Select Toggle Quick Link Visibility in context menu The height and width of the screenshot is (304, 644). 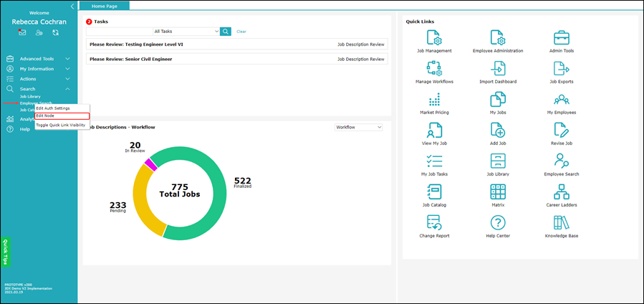pyautogui.click(x=61, y=125)
